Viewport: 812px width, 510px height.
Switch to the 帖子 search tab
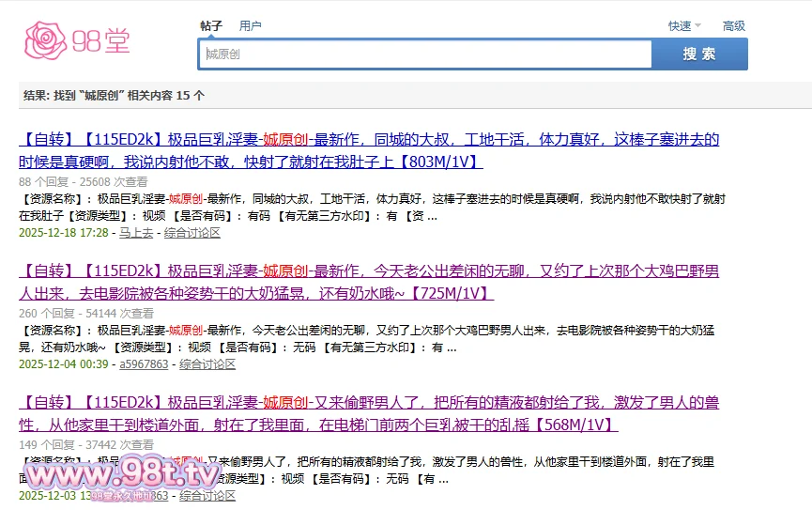point(211,26)
